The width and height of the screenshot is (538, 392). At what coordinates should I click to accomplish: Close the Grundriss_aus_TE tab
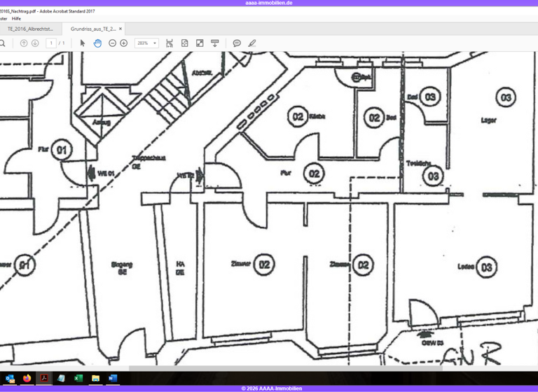pos(120,29)
